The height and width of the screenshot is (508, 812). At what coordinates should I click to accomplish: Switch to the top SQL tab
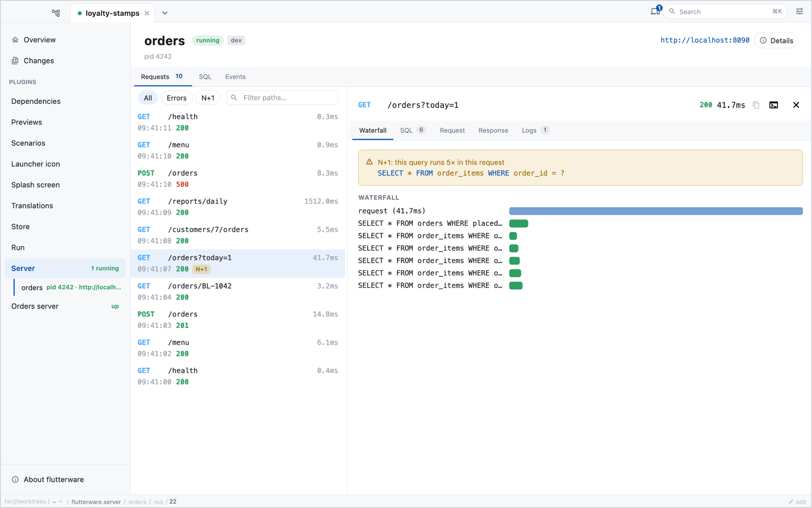tap(205, 77)
